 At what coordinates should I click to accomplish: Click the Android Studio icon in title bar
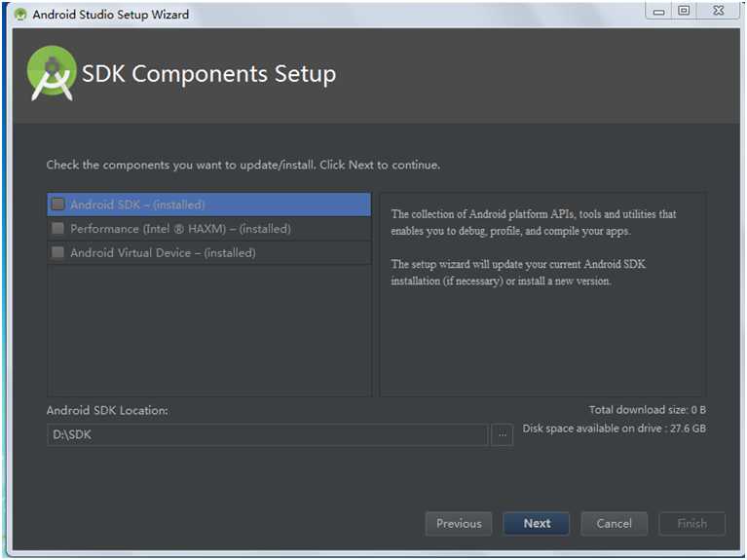point(20,15)
